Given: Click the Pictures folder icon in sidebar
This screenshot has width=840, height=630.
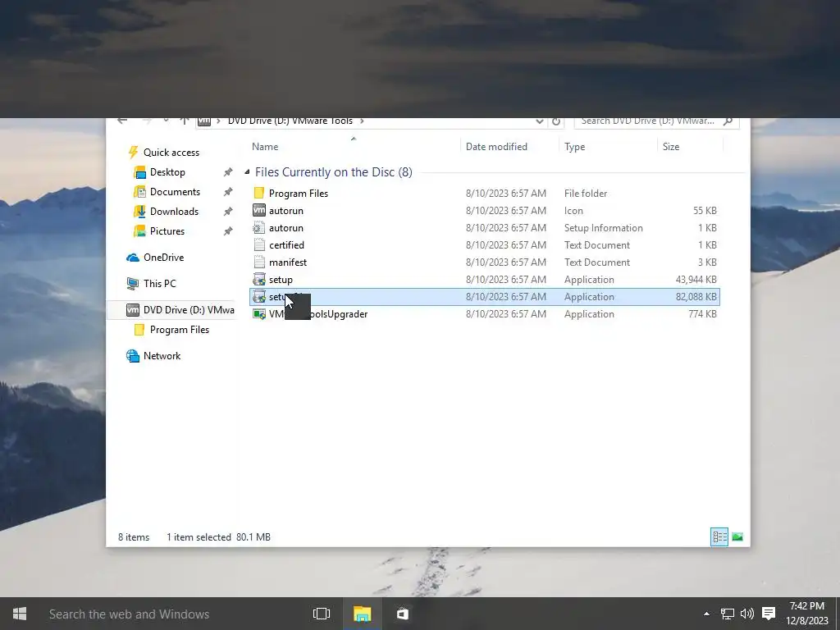Looking at the screenshot, I should point(139,231).
